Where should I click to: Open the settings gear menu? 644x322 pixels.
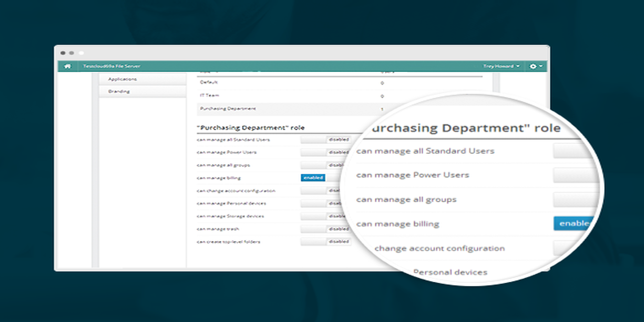536,66
